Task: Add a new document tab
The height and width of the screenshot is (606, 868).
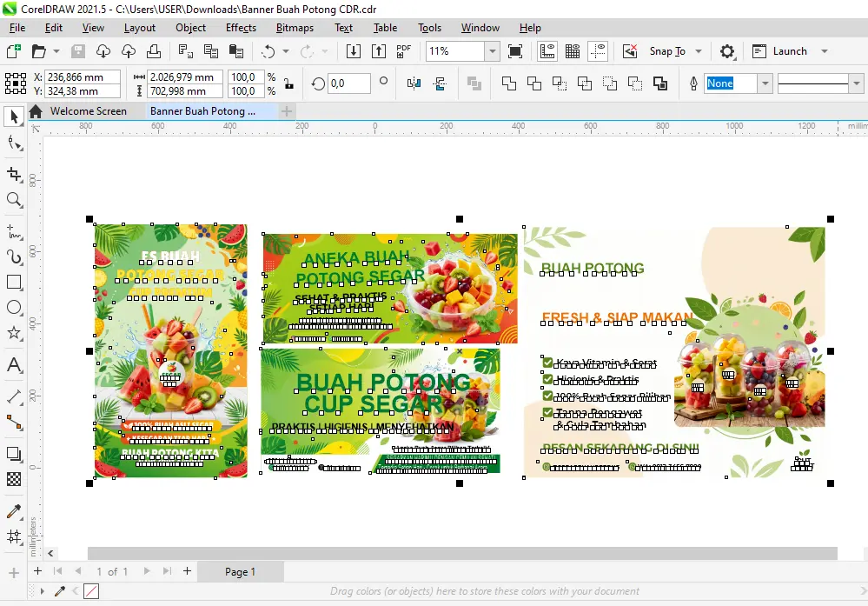Action: coord(286,111)
